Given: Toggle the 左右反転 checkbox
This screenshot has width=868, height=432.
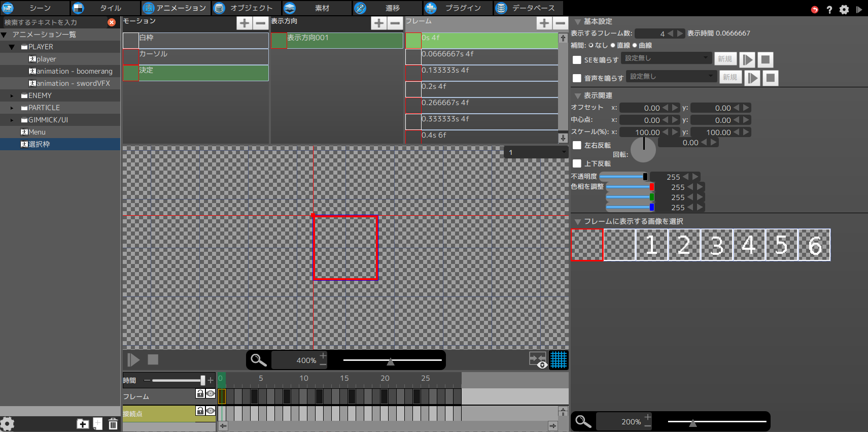Looking at the screenshot, I should click(x=577, y=145).
